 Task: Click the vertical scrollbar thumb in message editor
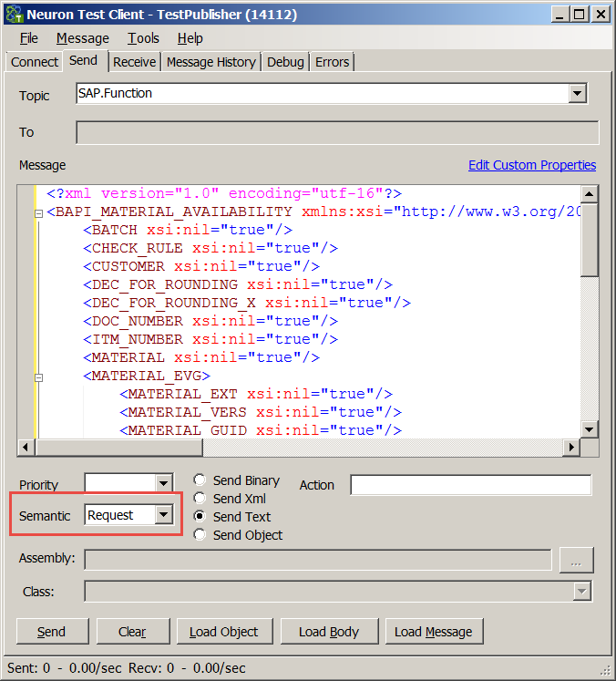tap(589, 239)
